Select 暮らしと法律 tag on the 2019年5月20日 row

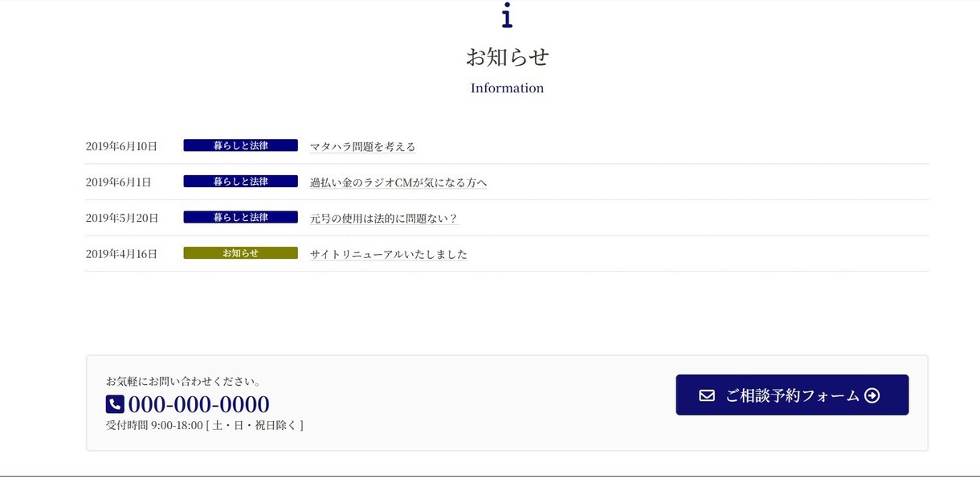coord(241,217)
